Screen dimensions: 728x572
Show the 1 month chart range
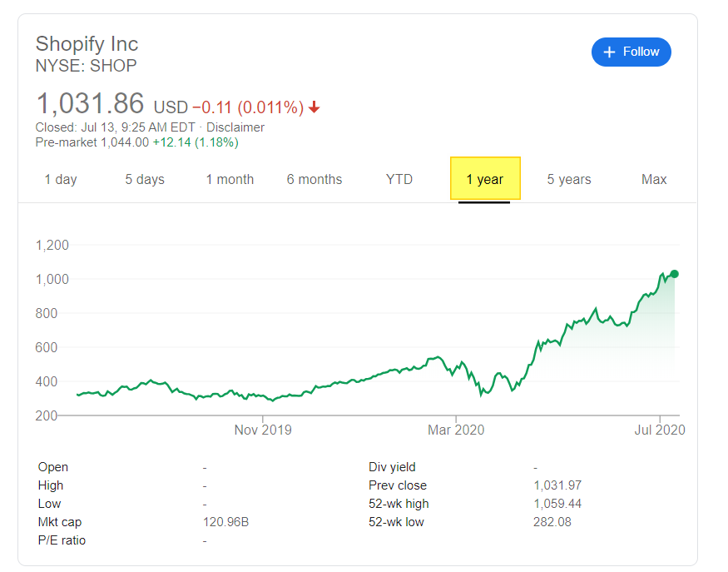(230, 179)
